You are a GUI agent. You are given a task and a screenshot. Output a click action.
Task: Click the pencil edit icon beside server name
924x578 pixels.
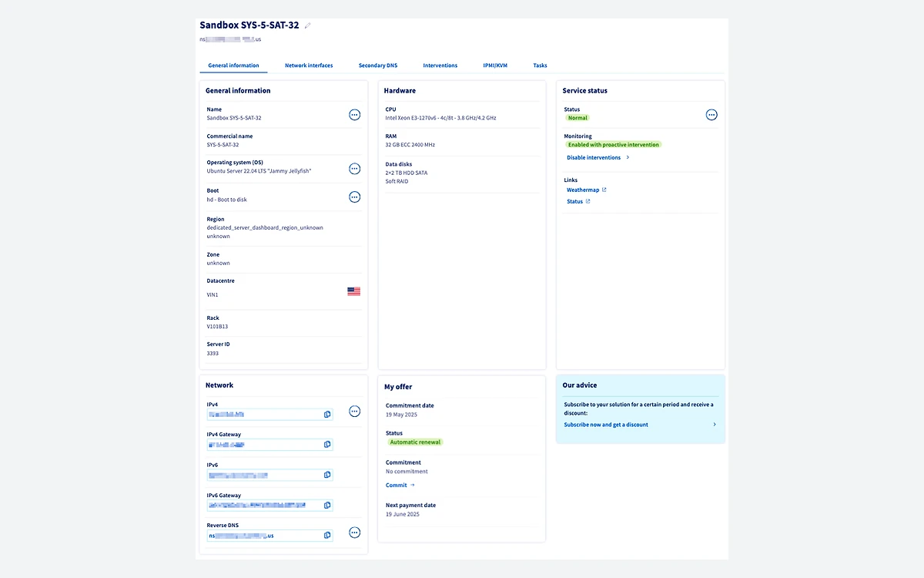pos(307,25)
